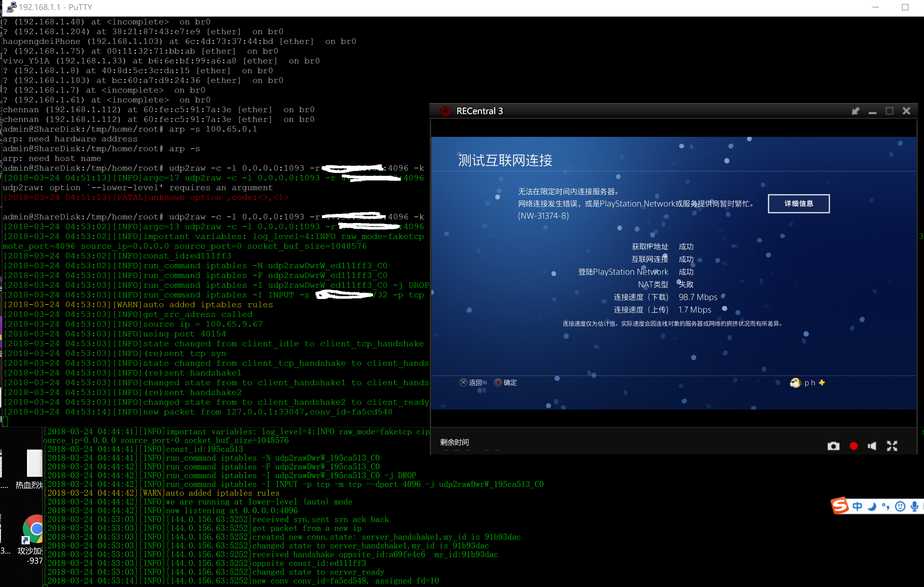
Task: Click the snapshot camera icon in RECentral
Action: pos(833,446)
